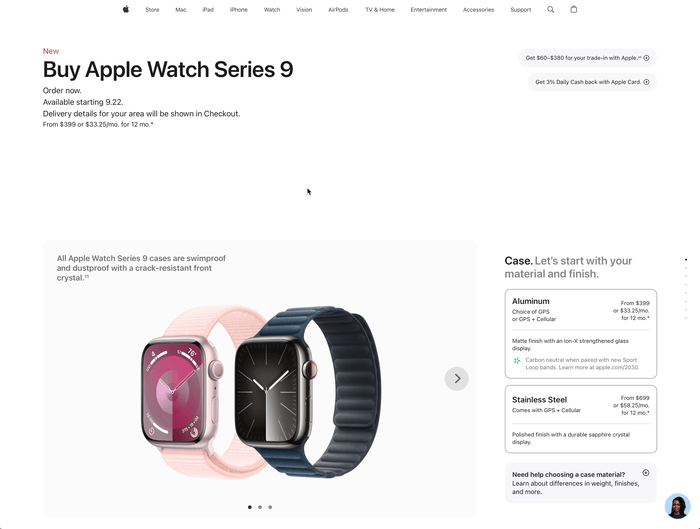Select the Aluminum case option
Image resolution: width=700 pixels, height=529 pixels.
click(580, 333)
